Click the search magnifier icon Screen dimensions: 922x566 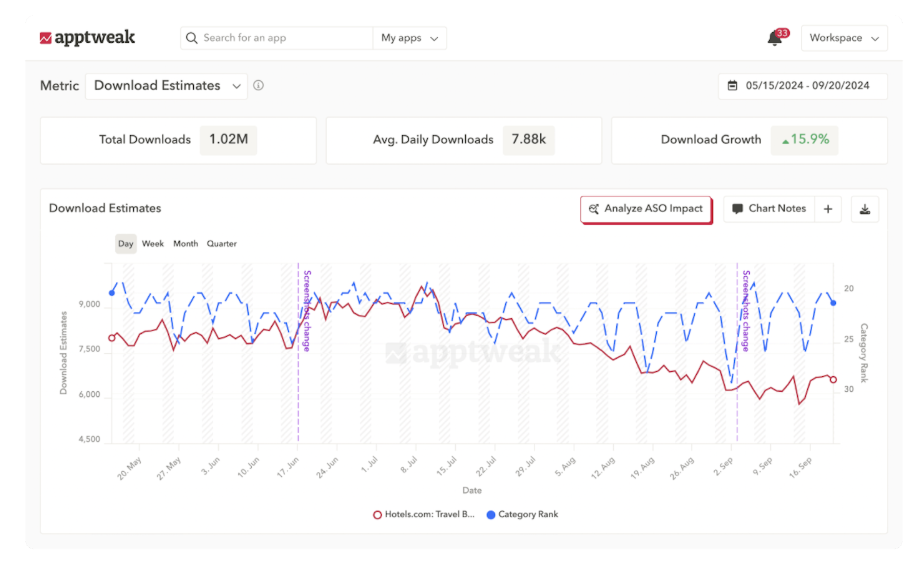coord(192,38)
